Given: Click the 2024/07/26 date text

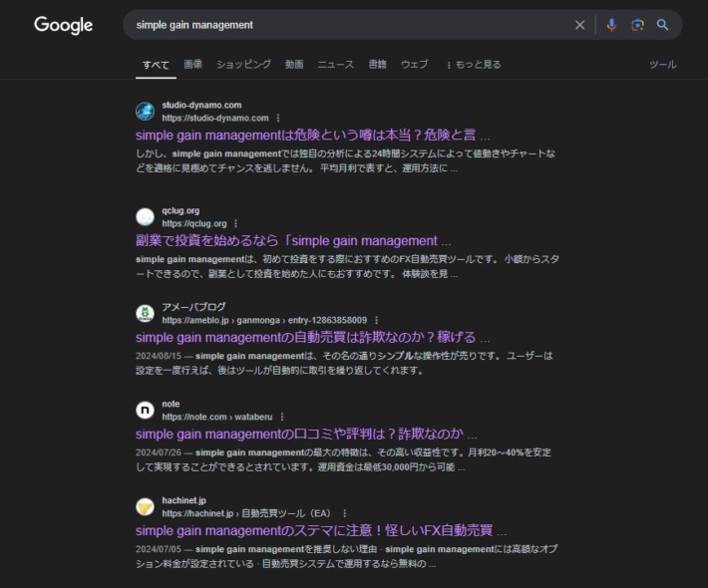Looking at the screenshot, I should (x=158, y=452).
